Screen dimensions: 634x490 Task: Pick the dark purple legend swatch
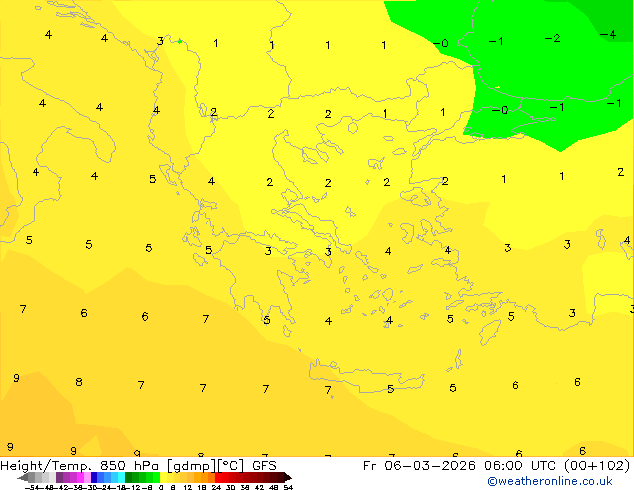pyautogui.click(x=59, y=477)
